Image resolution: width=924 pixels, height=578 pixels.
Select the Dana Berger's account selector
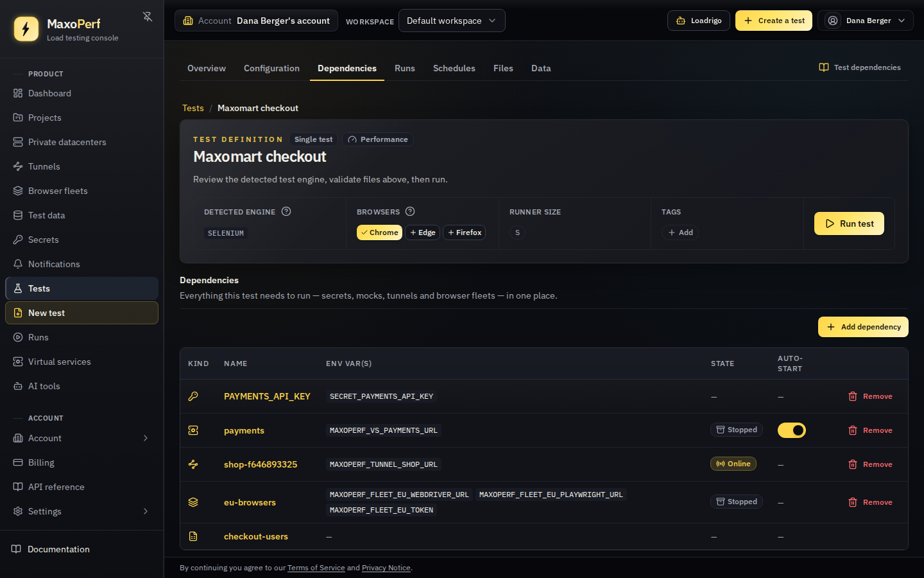tap(257, 21)
